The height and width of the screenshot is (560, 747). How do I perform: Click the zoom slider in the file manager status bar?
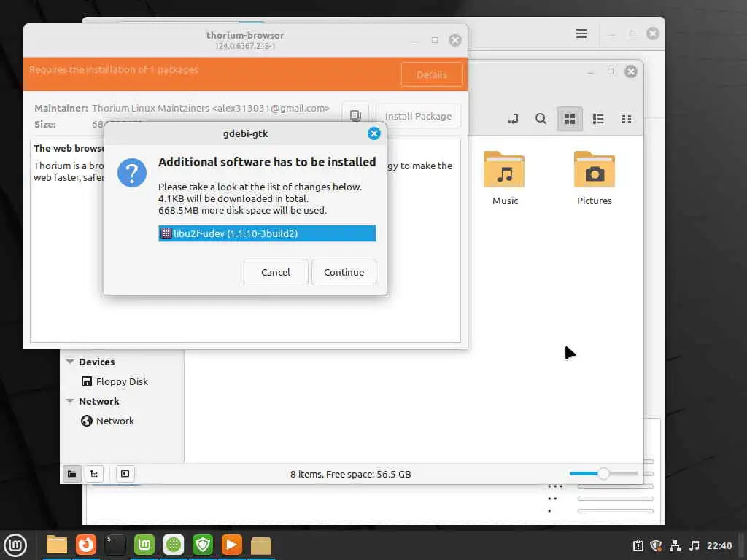[x=603, y=473]
